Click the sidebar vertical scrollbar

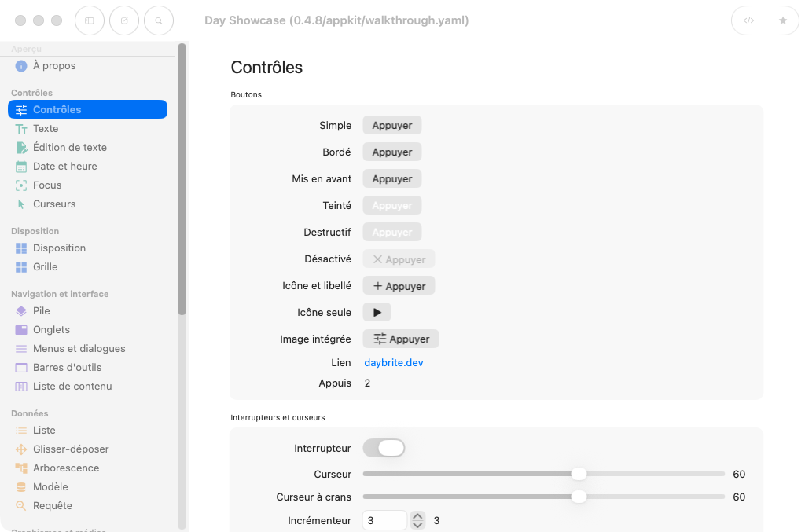[x=182, y=179]
